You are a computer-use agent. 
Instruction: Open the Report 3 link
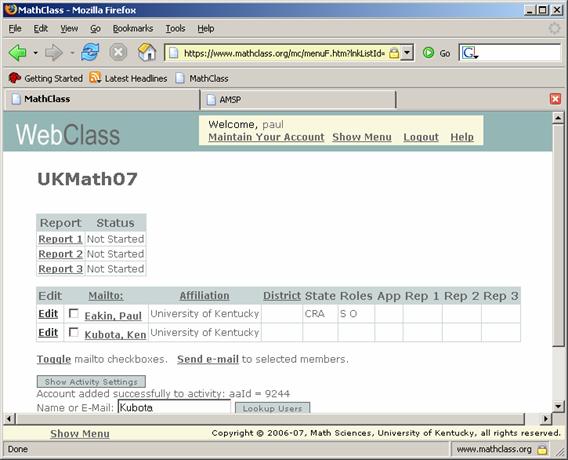(60, 269)
